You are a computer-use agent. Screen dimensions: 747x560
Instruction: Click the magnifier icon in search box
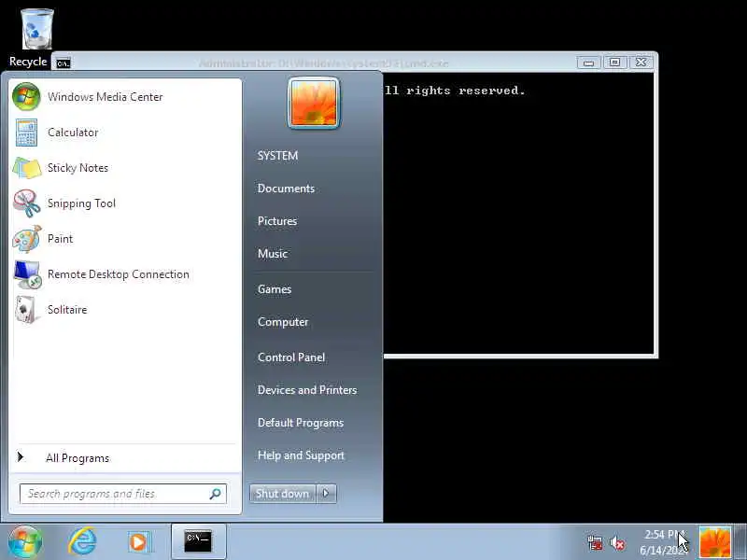(216, 494)
